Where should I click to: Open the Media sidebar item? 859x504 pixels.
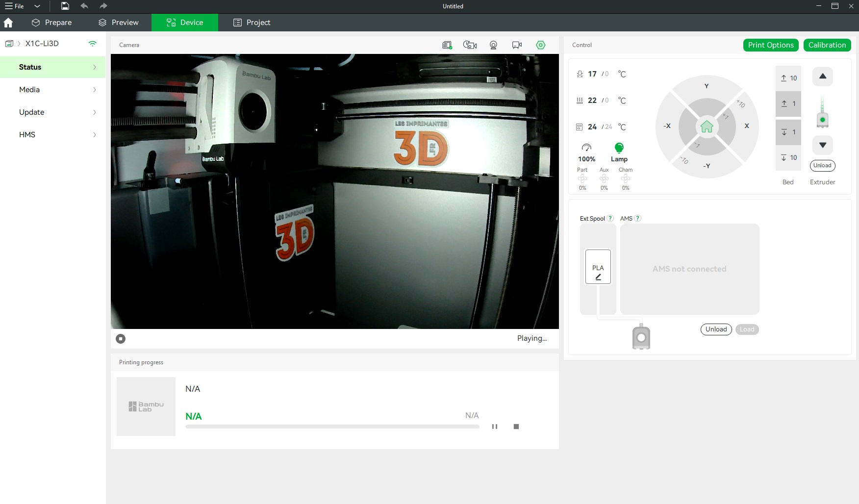(53, 90)
